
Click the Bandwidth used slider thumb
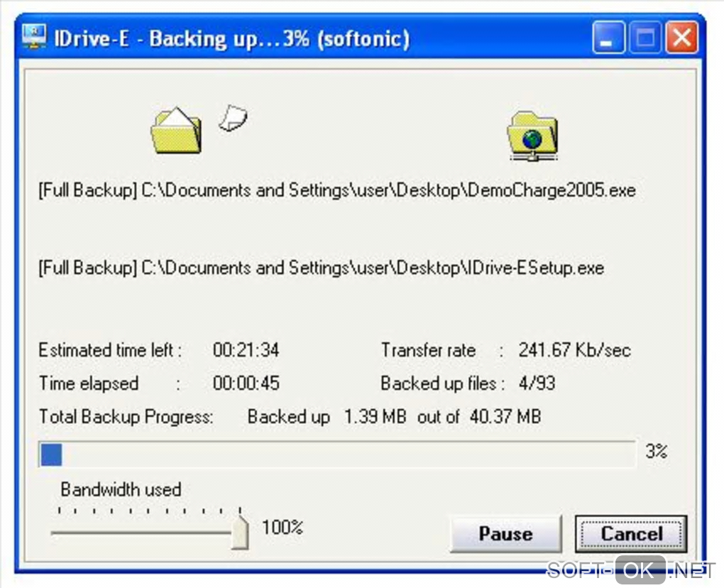click(x=240, y=532)
